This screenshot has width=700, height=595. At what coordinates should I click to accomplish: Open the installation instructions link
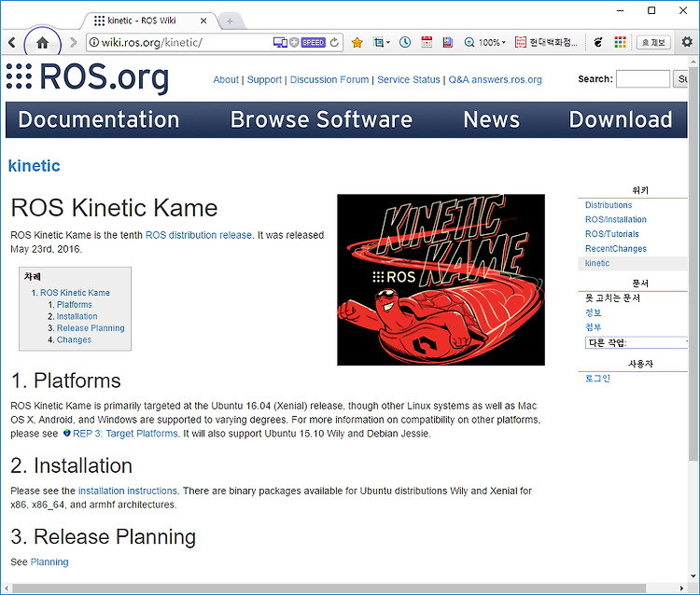pos(128,491)
